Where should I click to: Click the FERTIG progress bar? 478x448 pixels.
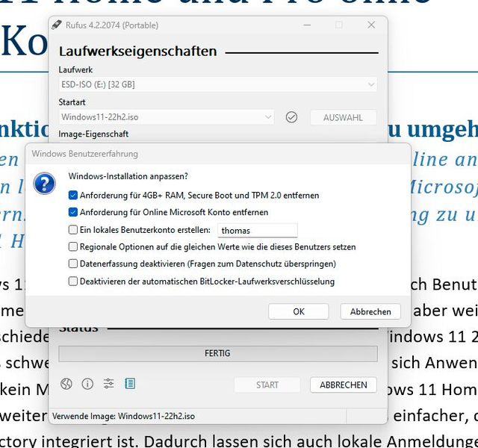[217, 353]
